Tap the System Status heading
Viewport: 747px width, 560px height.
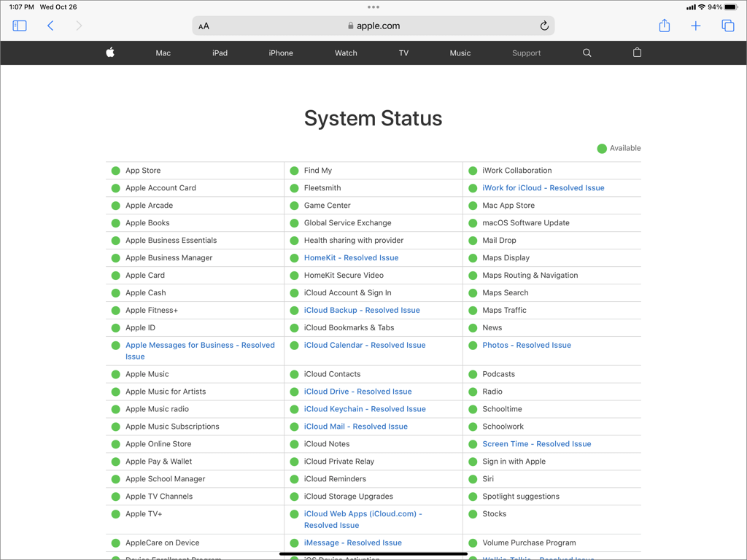(x=373, y=118)
